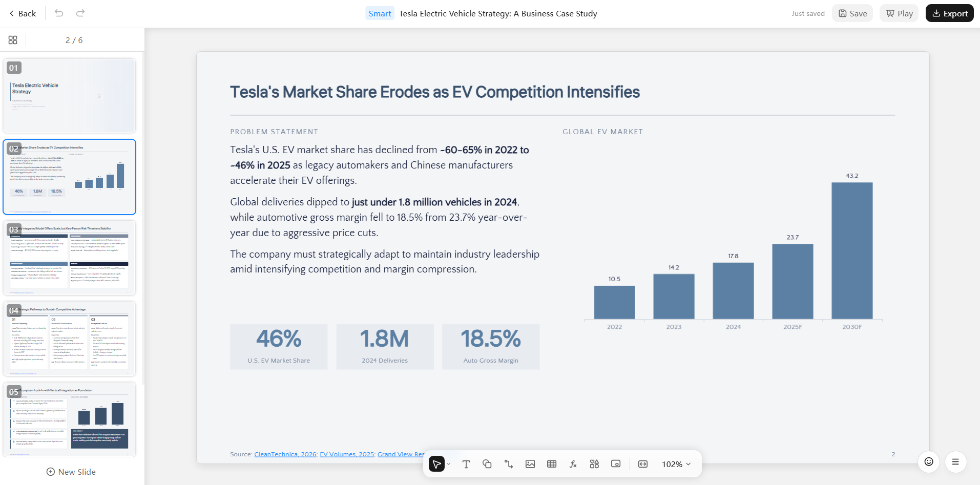The height and width of the screenshot is (485, 980).
Task: Open the slide grid view icon
Action: pyautogui.click(x=13, y=40)
